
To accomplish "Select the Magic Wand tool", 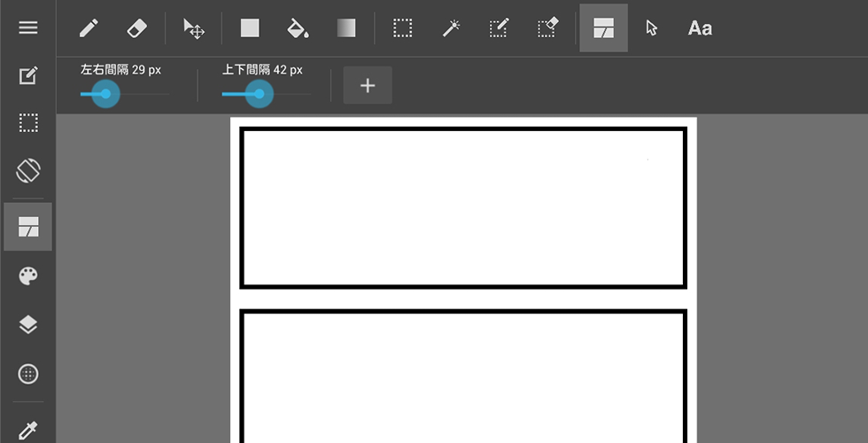I will (451, 28).
